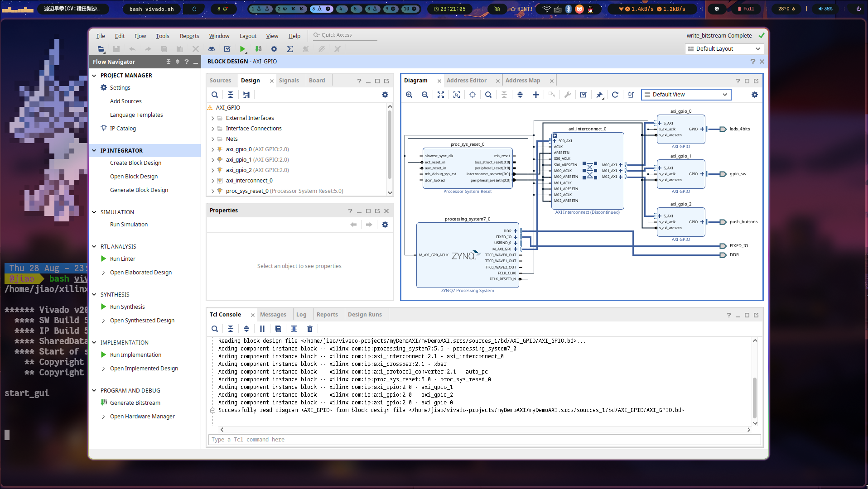Collapse the IP INTEGRATOR section
The height and width of the screenshot is (489, 868).
tap(94, 151)
